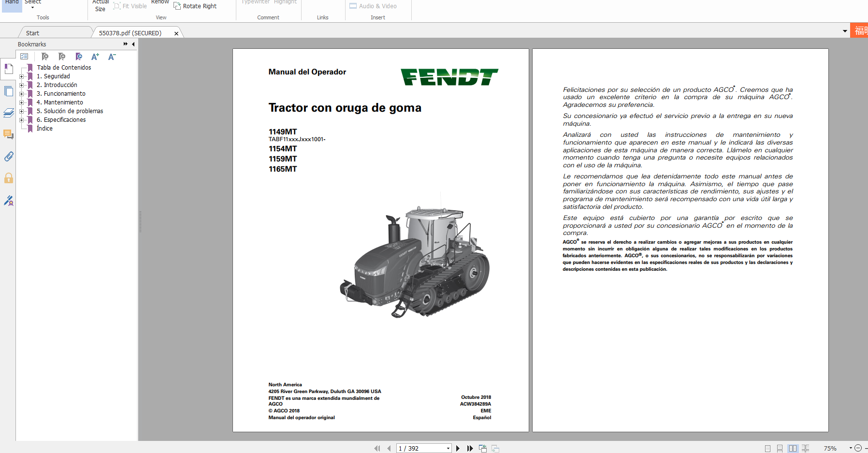Switch to the Start tab
Image resolution: width=868 pixels, height=453 pixels.
(x=32, y=32)
